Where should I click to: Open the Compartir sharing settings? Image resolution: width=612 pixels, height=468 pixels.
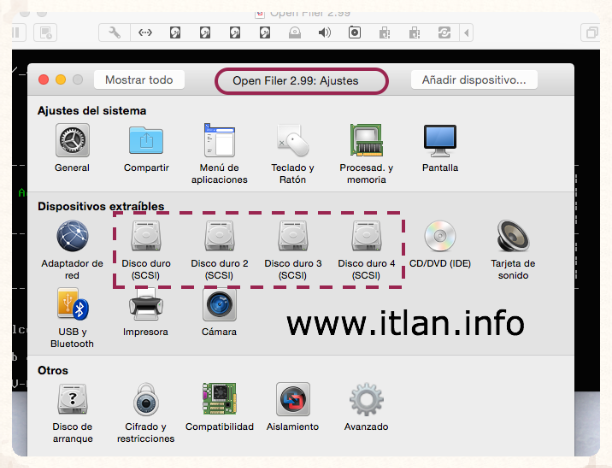(x=146, y=141)
